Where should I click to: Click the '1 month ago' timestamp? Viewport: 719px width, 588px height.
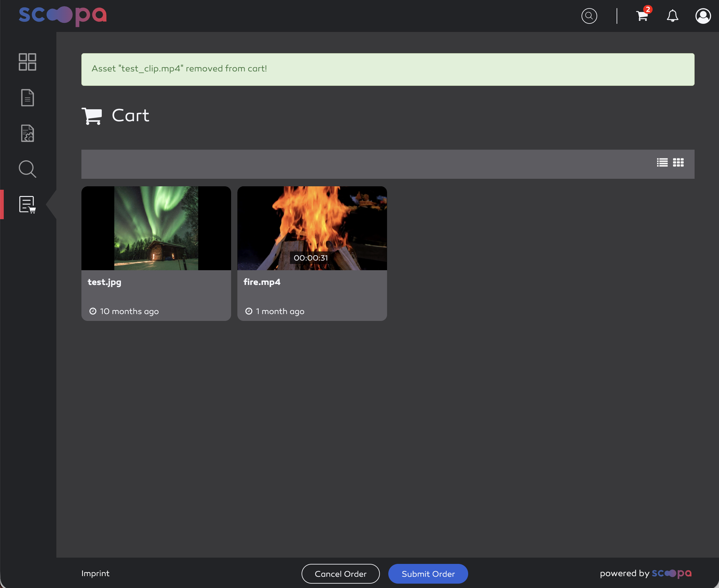280,311
